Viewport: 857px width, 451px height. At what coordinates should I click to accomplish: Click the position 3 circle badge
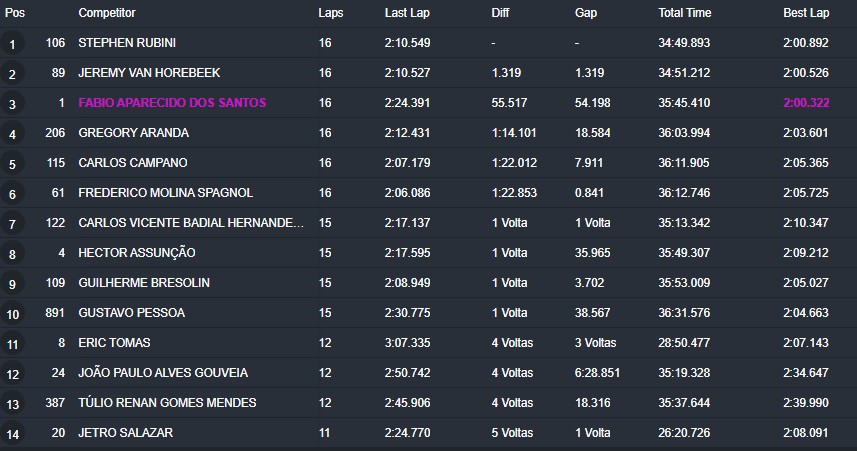12,104
